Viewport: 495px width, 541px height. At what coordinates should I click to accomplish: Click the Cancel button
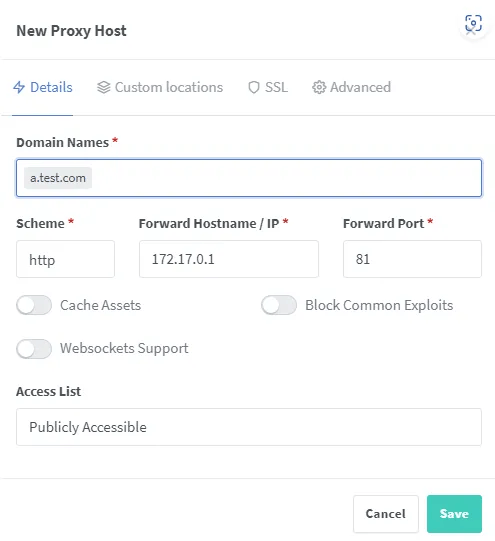tap(386, 514)
